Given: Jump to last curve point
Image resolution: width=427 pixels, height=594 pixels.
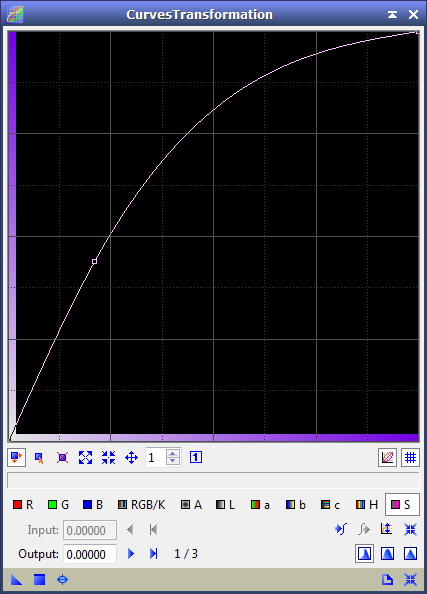Looking at the screenshot, I should (153, 554).
